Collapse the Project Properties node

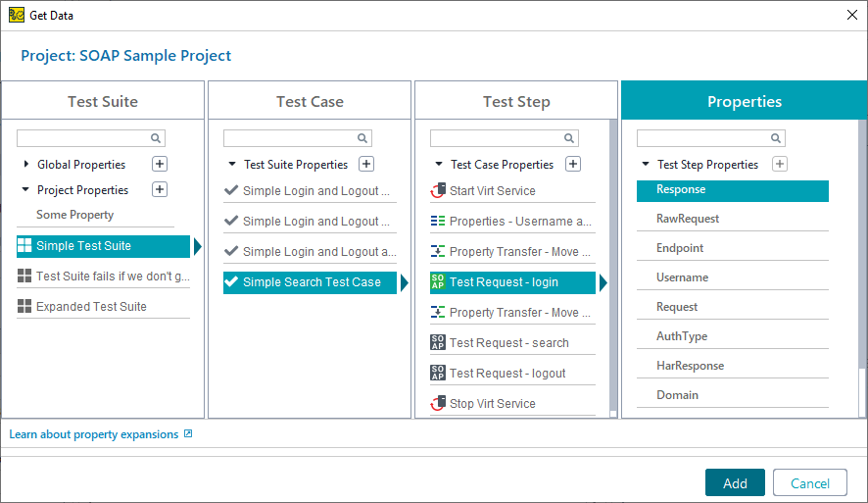click(x=25, y=189)
